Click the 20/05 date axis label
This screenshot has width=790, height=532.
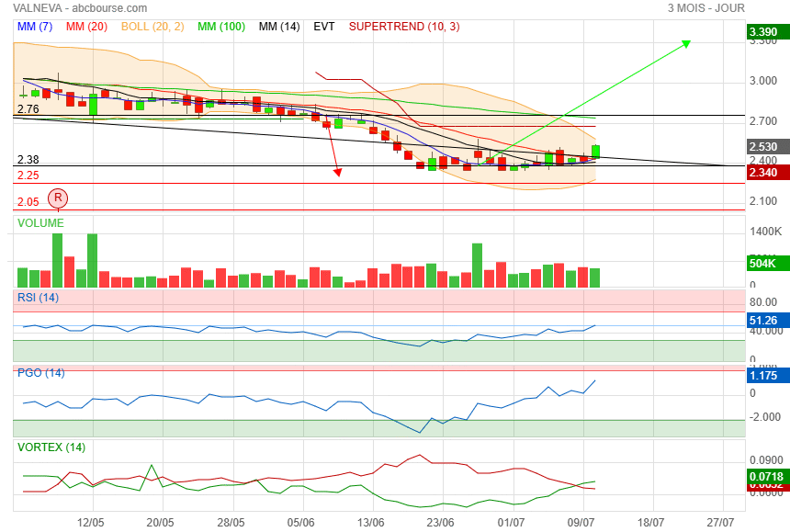tap(160, 523)
